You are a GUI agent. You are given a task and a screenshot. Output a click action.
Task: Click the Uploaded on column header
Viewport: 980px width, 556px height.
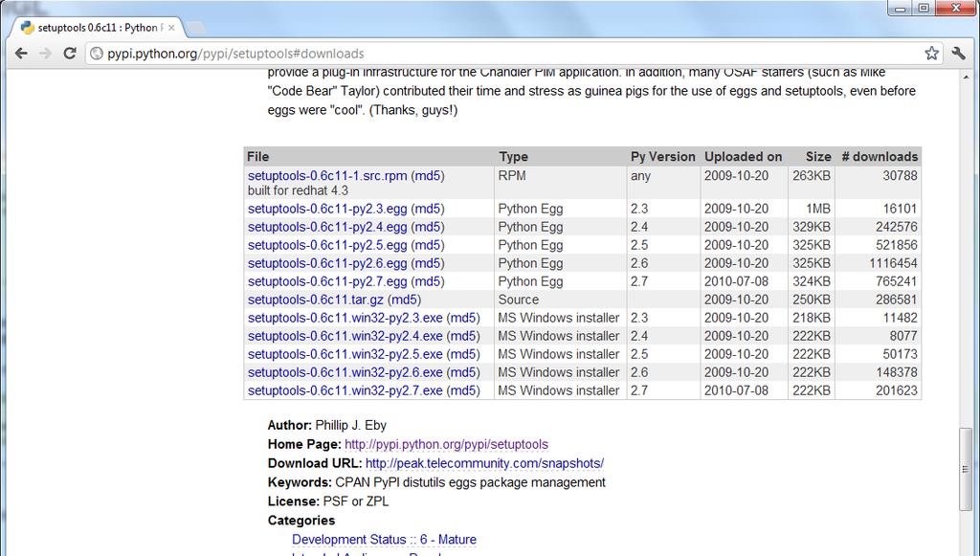743,156
